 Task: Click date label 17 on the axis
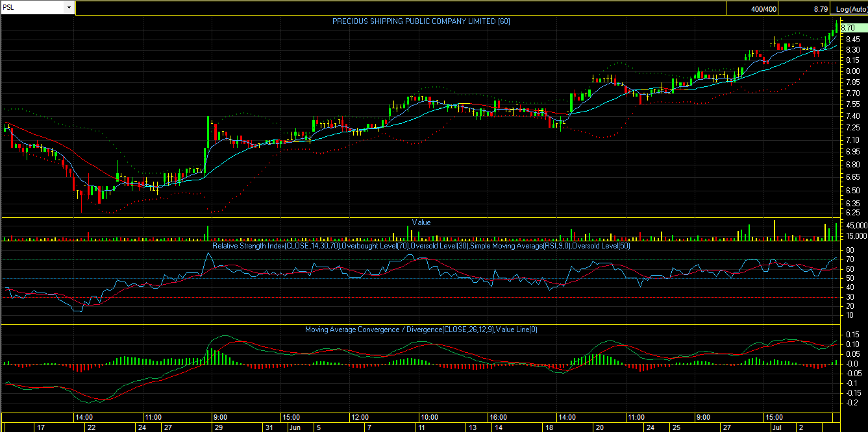coord(41,427)
